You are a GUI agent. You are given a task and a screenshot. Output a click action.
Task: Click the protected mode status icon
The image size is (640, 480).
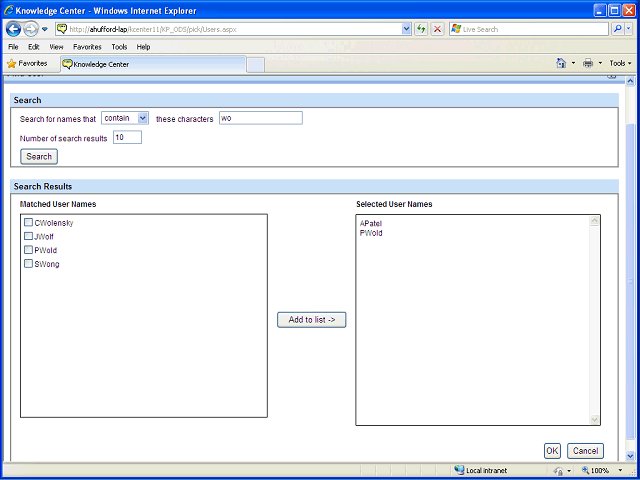point(558,471)
